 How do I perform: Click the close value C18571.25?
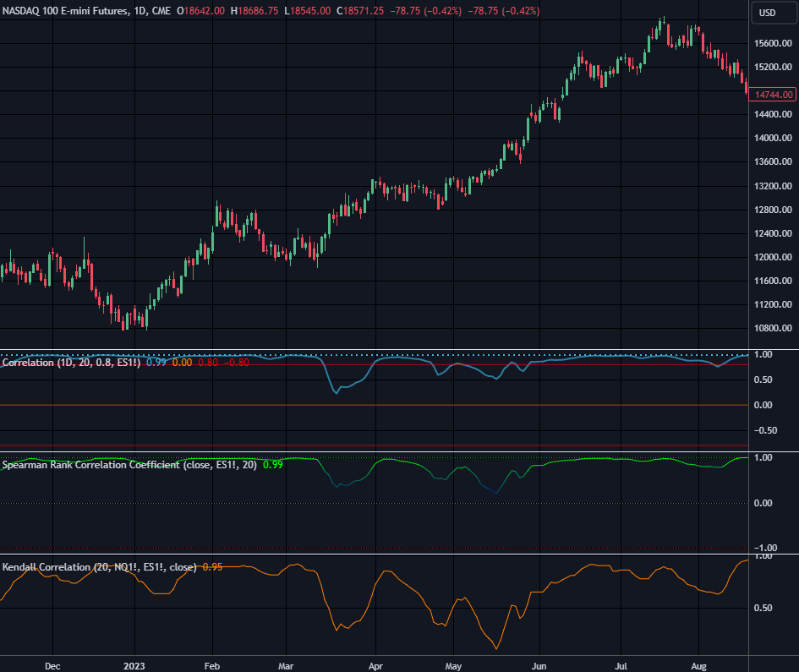[x=359, y=11]
